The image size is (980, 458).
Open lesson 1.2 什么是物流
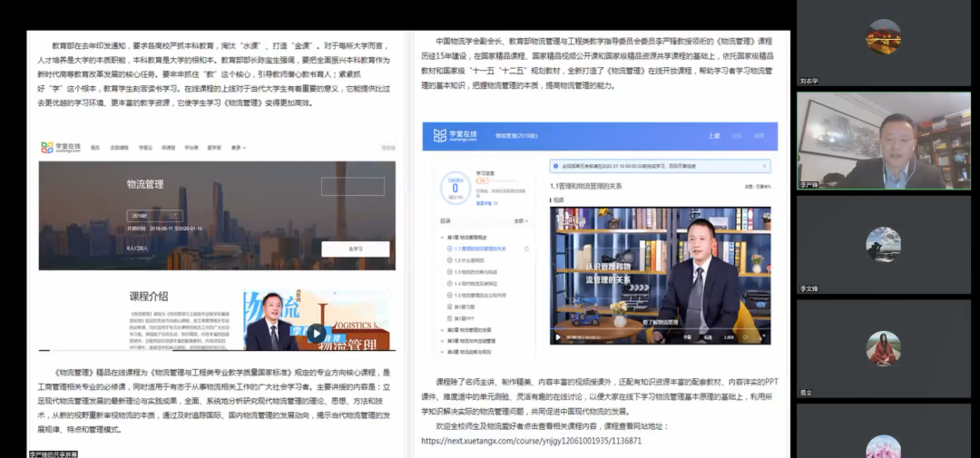coord(466,260)
